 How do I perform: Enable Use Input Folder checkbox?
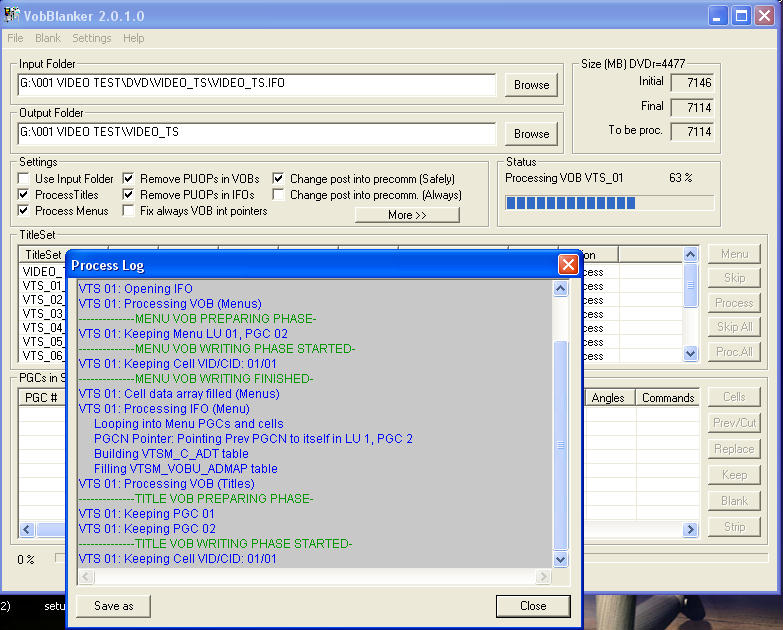(x=23, y=178)
